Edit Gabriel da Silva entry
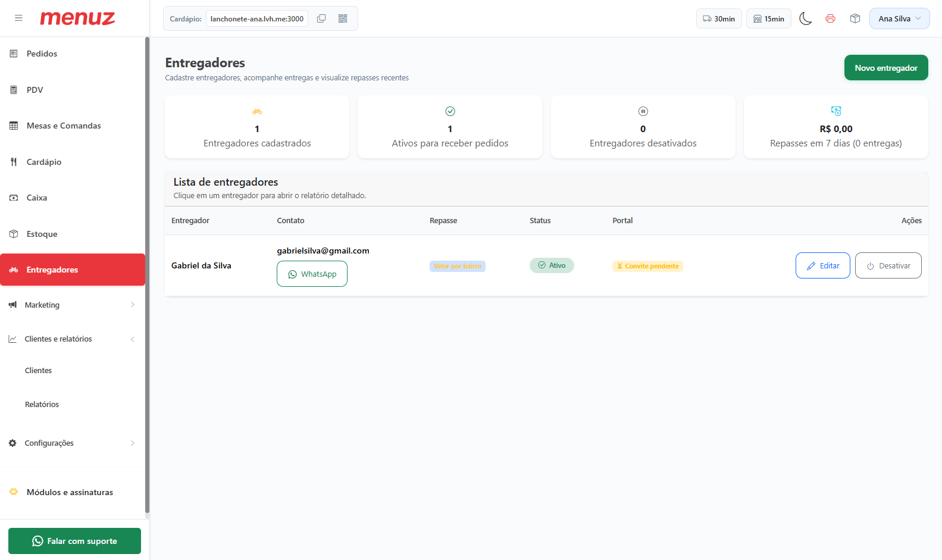 point(822,265)
